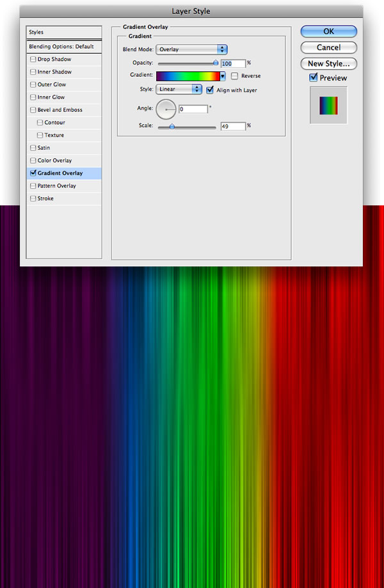Select the Drop Shadow label
Screen dimensions: 384x588
tap(54, 60)
